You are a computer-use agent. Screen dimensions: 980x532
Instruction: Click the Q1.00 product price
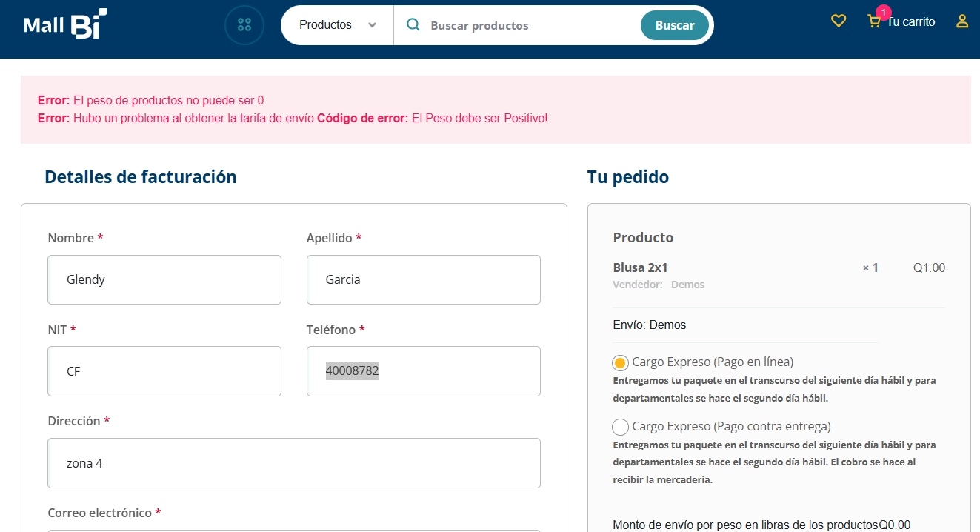929,267
